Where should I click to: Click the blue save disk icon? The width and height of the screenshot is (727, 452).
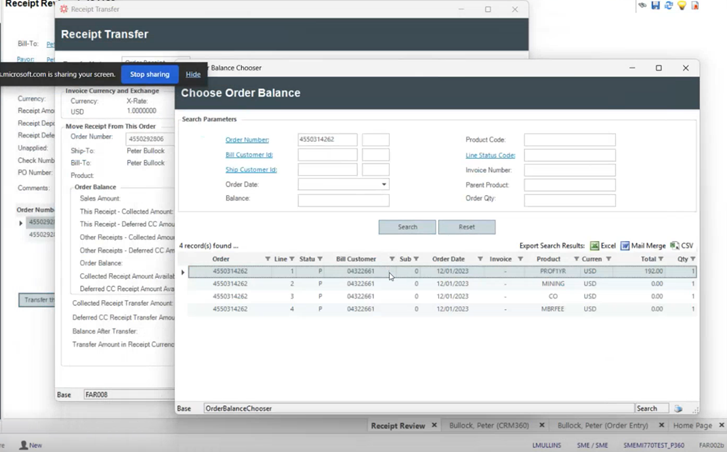pos(655,6)
